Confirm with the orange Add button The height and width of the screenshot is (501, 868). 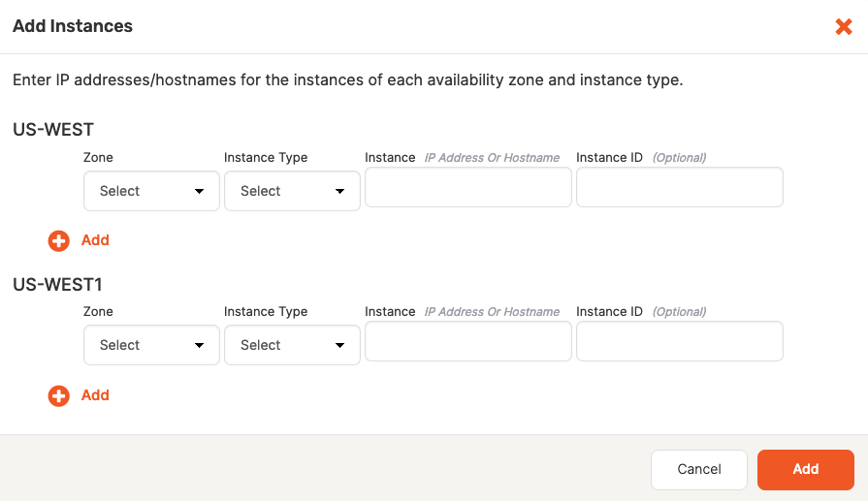coord(805,469)
